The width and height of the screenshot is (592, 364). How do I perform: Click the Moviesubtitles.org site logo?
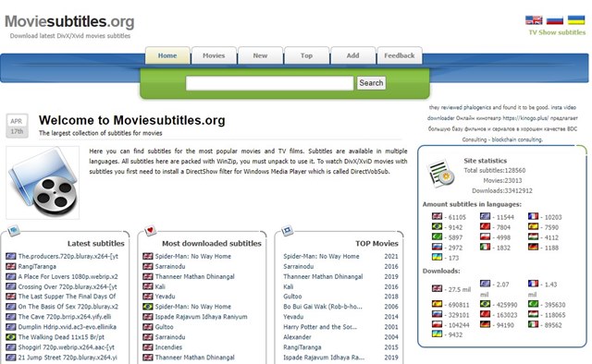click(x=69, y=21)
